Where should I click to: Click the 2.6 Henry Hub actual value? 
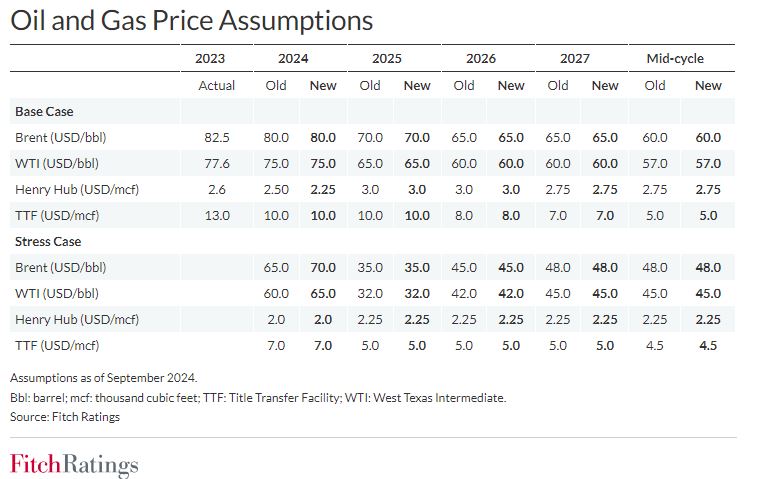216,189
